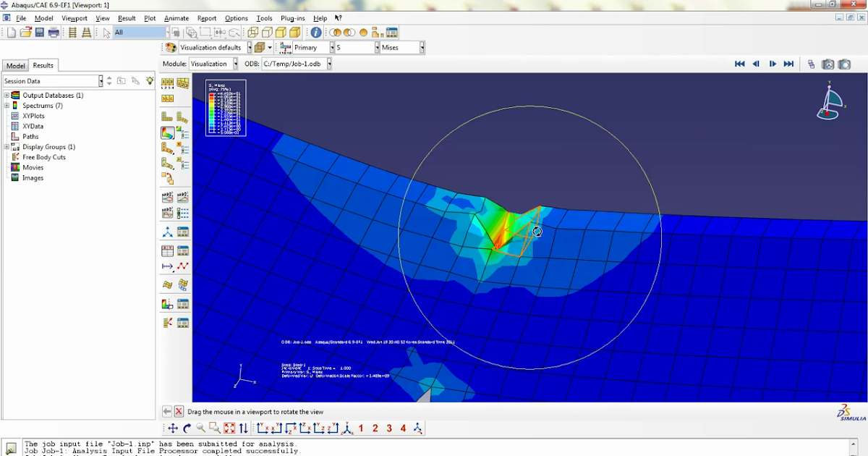
Task: Open the Session Data dropdown
Action: (101, 81)
